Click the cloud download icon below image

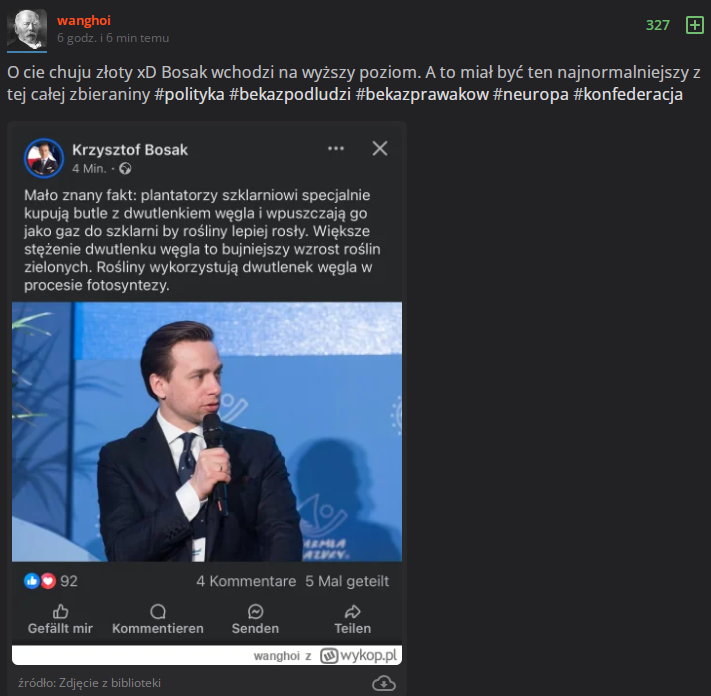pyautogui.click(x=384, y=683)
